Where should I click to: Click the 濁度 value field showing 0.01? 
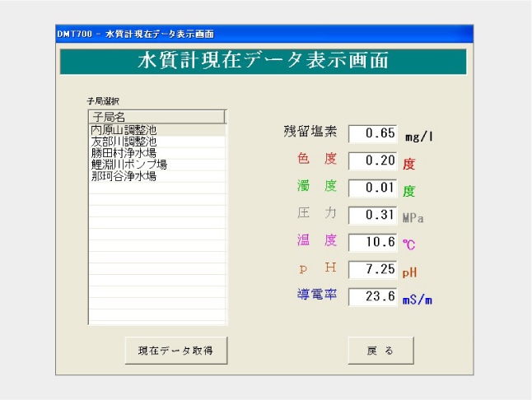[373, 188]
